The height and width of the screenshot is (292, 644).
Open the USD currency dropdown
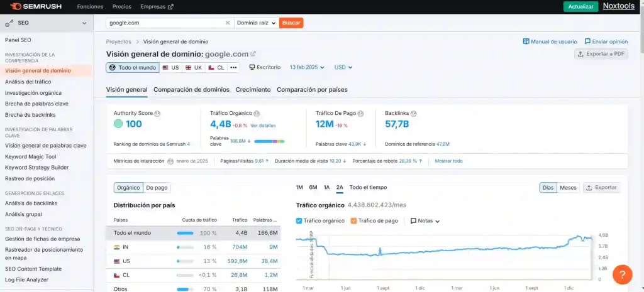coord(343,67)
